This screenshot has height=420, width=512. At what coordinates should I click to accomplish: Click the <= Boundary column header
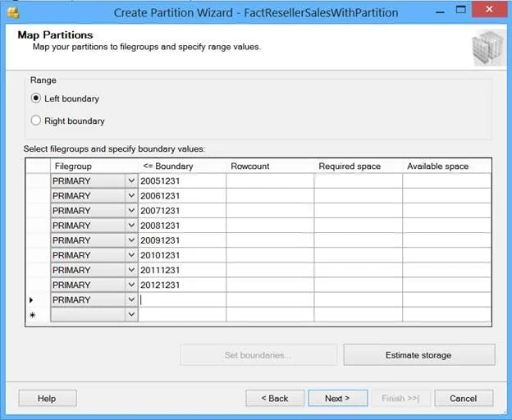(182, 166)
